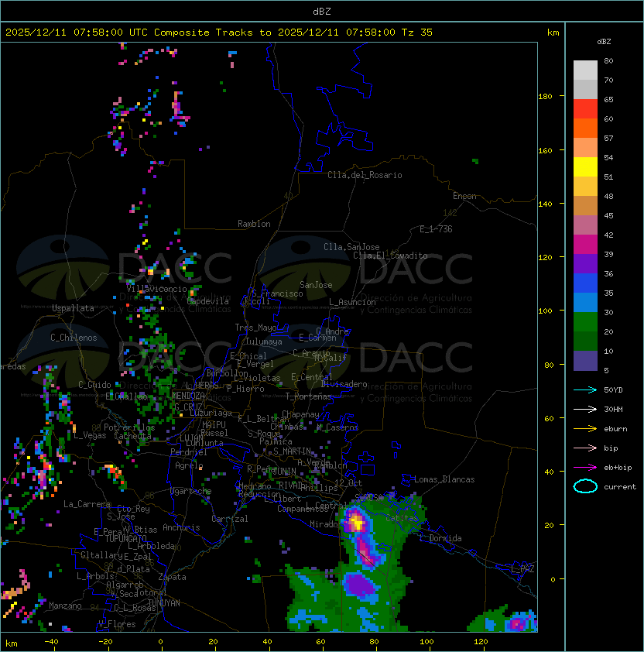
Task: Click the '140' tick on the vertical axis
Action: (x=545, y=204)
